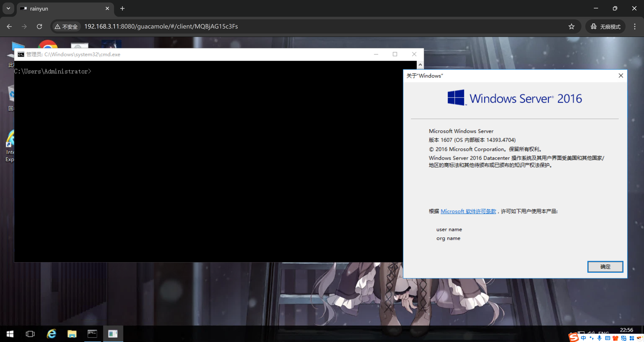Open the Microsoft 软件许可条款 link
The height and width of the screenshot is (342, 644).
[468, 211]
